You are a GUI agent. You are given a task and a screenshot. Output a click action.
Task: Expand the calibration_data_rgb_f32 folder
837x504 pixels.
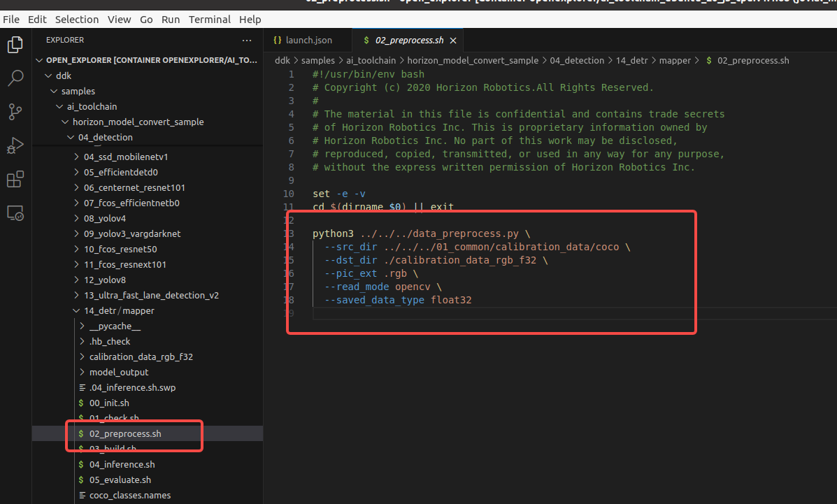pyautogui.click(x=141, y=357)
